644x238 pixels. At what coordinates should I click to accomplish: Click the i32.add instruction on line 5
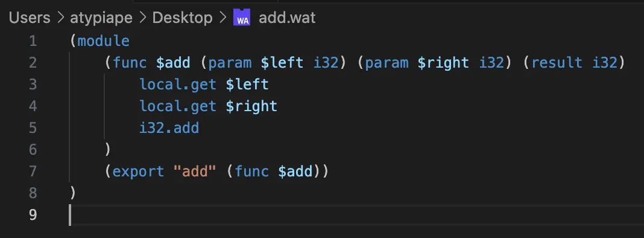(169, 127)
